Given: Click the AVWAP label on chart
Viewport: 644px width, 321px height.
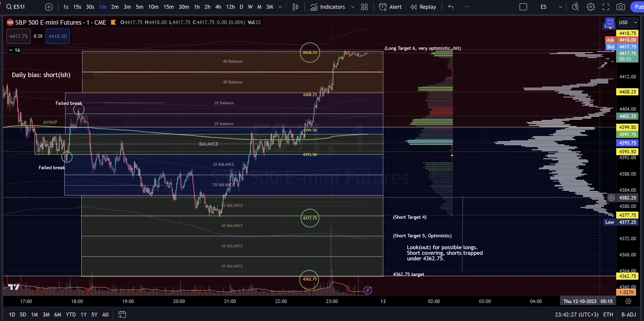Looking at the screenshot, I should (x=50, y=122).
